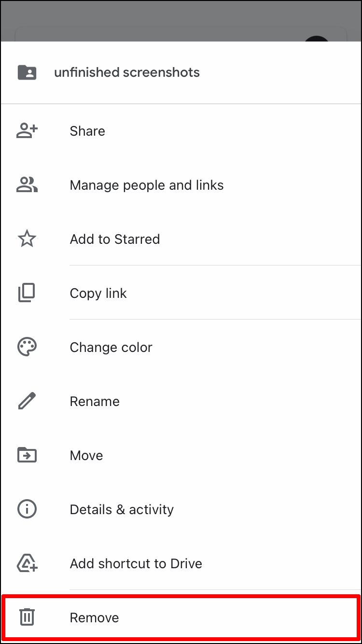This screenshot has height=644, width=362.
Task: Tap the shared folder icon in header
Action: pos(27,72)
